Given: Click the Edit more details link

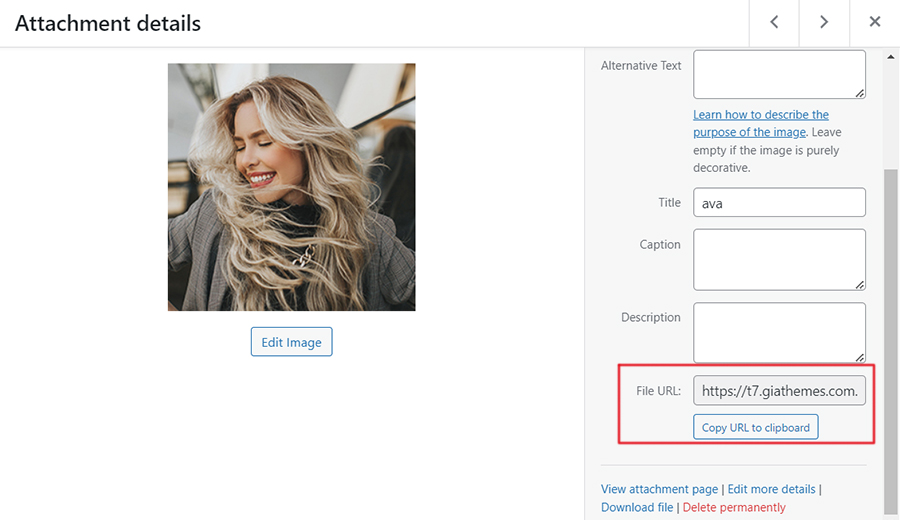Looking at the screenshot, I should [x=771, y=489].
